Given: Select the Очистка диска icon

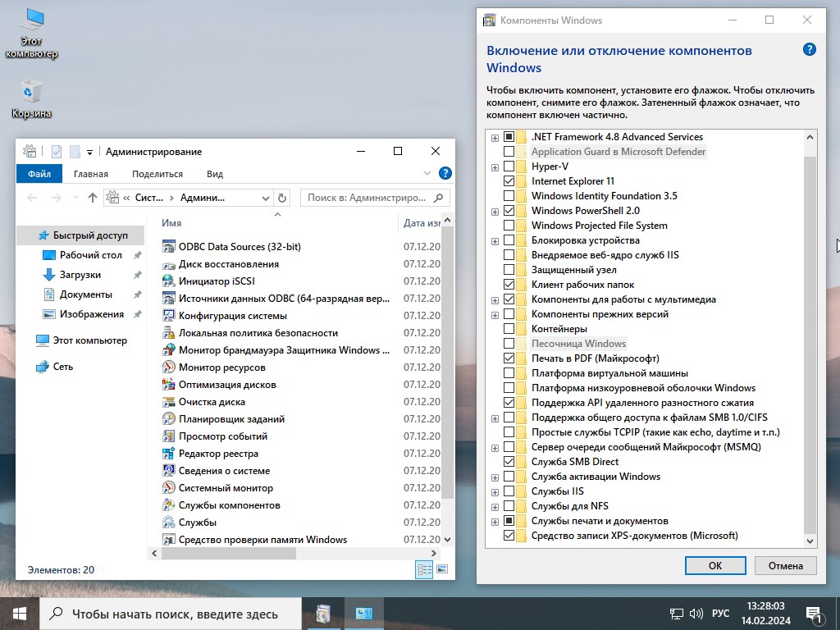Looking at the screenshot, I should pyautogui.click(x=169, y=401).
